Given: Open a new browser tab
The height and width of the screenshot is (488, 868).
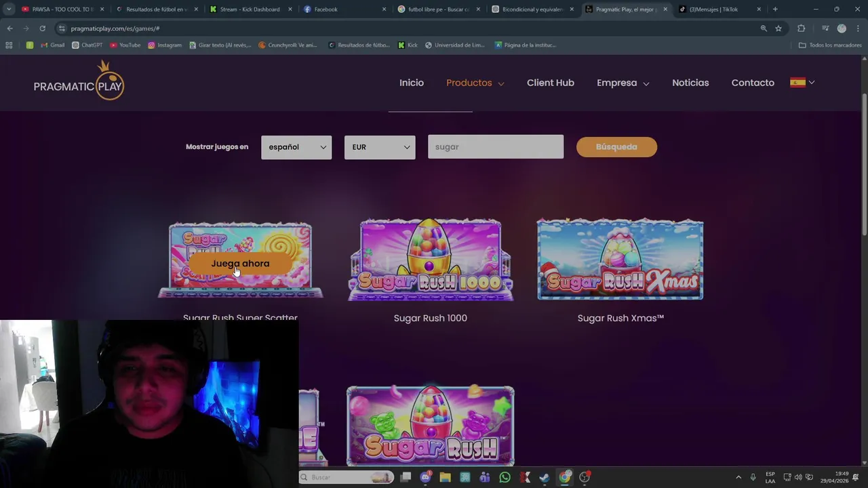Looking at the screenshot, I should click(x=775, y=9).
